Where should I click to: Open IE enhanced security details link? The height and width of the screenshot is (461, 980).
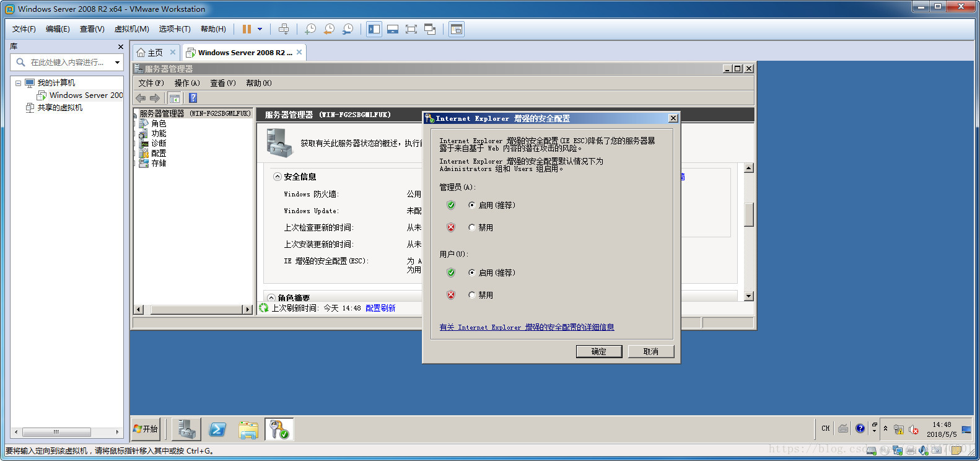[x=527, y=327]
